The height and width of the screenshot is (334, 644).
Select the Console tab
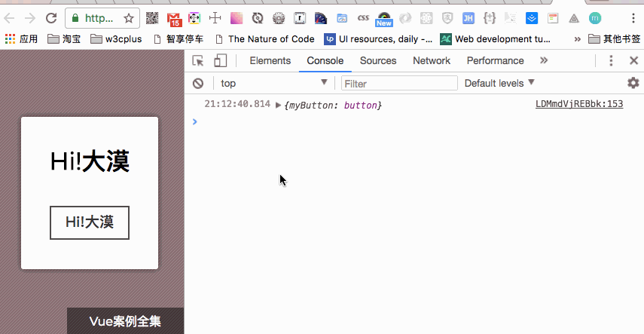[x=325, y=61]
